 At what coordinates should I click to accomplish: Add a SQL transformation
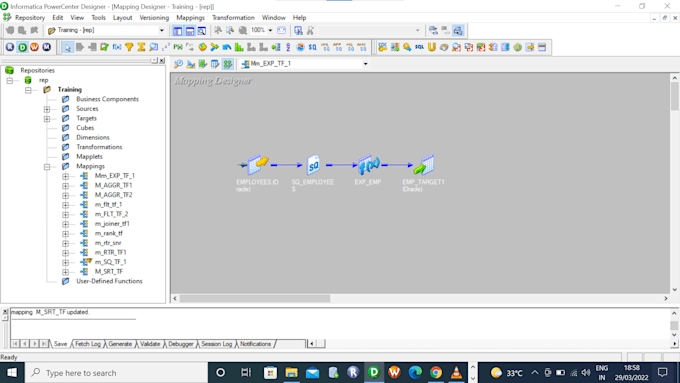click(419, 47)
